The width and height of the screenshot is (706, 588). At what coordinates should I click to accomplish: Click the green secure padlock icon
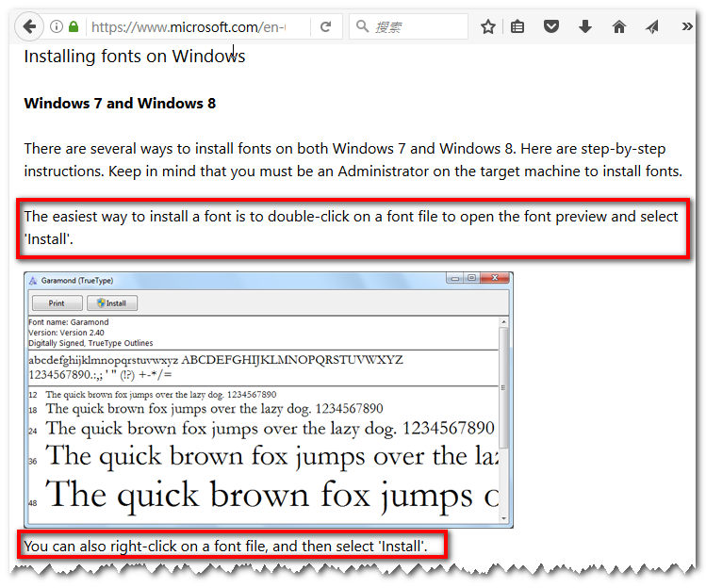[74, 26]
